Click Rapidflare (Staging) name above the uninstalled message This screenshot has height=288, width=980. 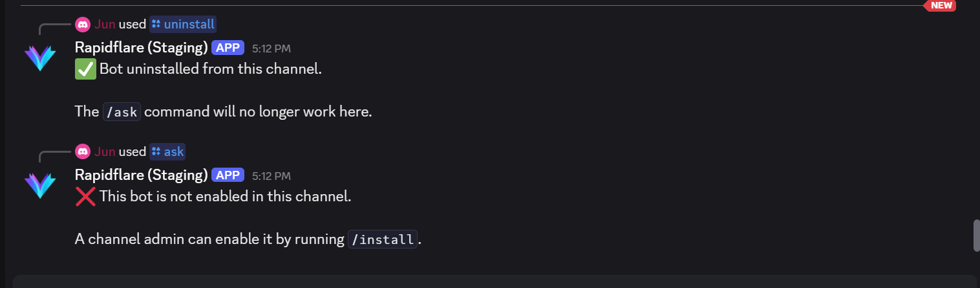[141, 48]
